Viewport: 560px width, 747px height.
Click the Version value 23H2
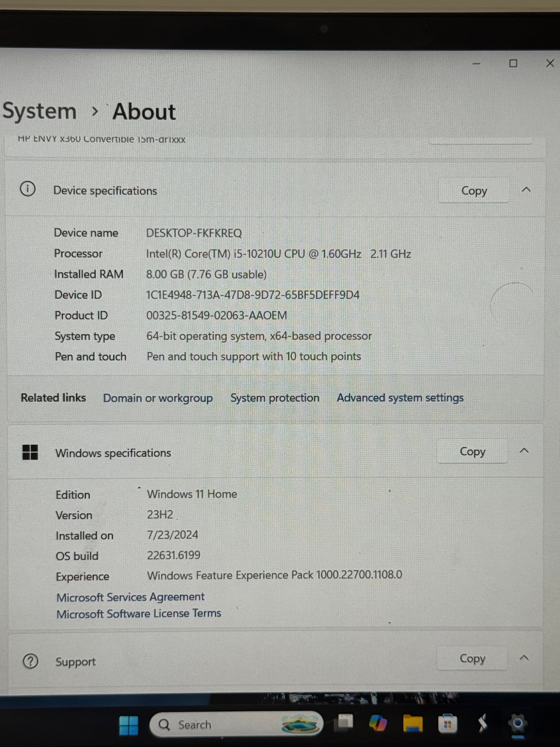[160, 514]
